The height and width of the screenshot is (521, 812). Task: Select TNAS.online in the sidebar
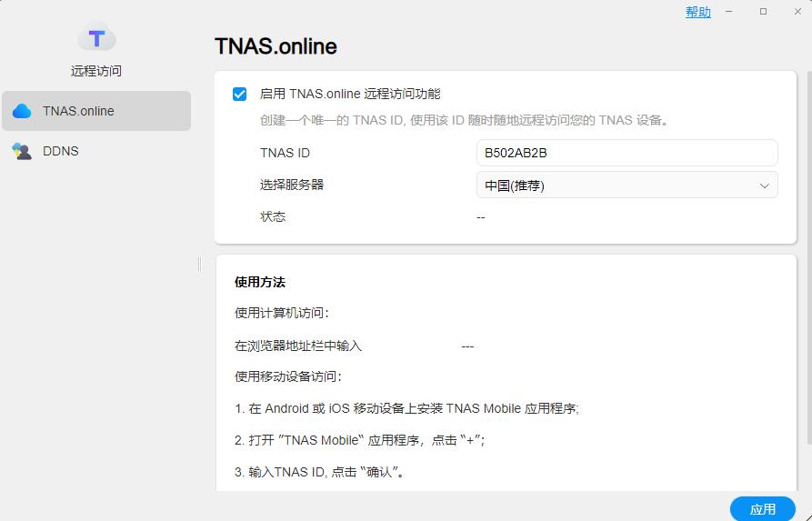click(x=96, y=111)
